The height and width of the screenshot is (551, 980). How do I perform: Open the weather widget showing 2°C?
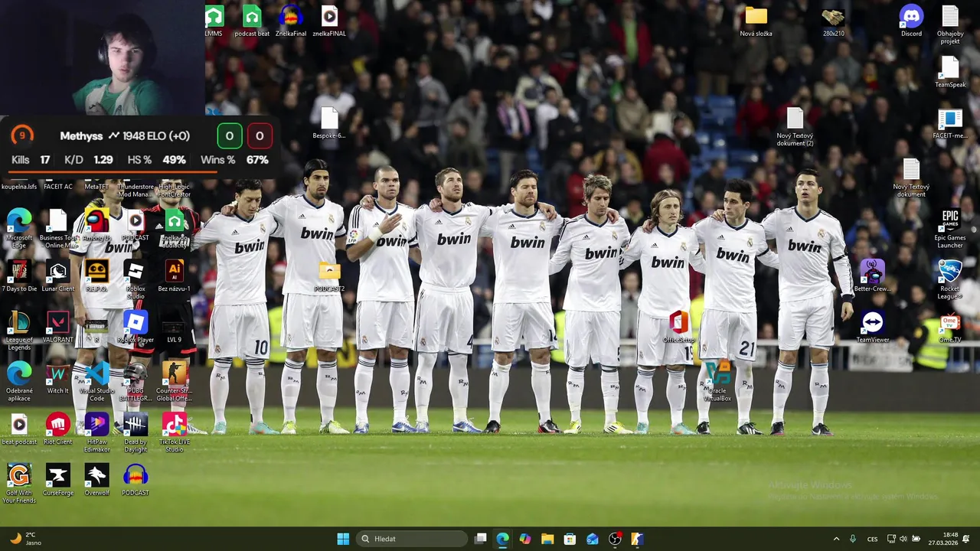24,539
